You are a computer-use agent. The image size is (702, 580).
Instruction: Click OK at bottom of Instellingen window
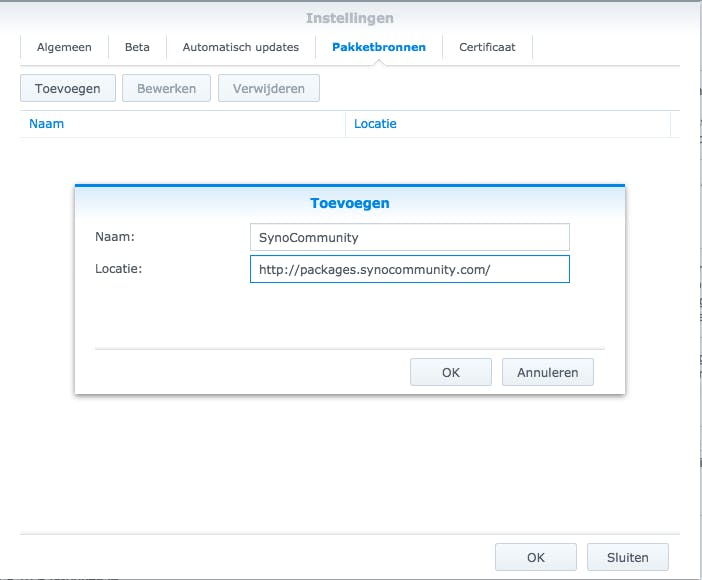[535, 557]
